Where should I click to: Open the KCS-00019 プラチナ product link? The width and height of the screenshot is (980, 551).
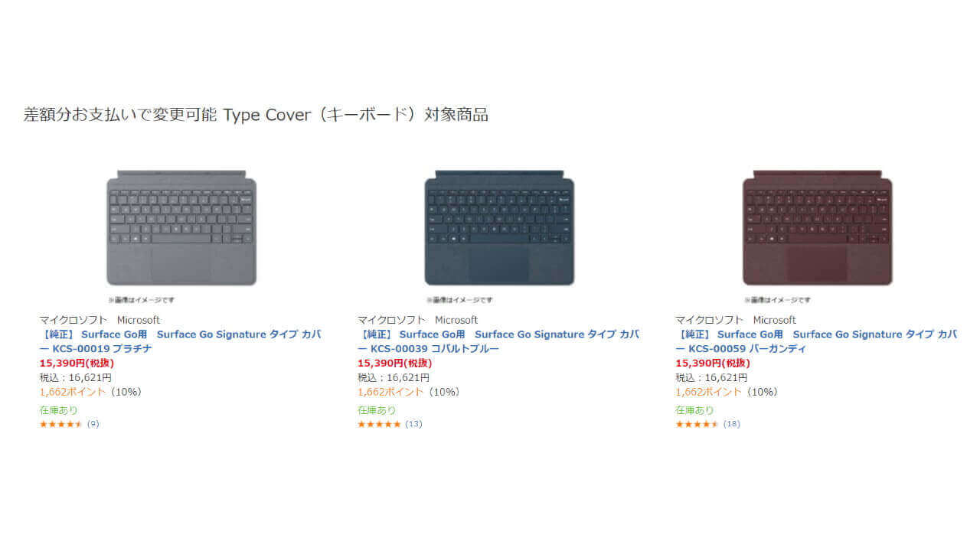180,341
